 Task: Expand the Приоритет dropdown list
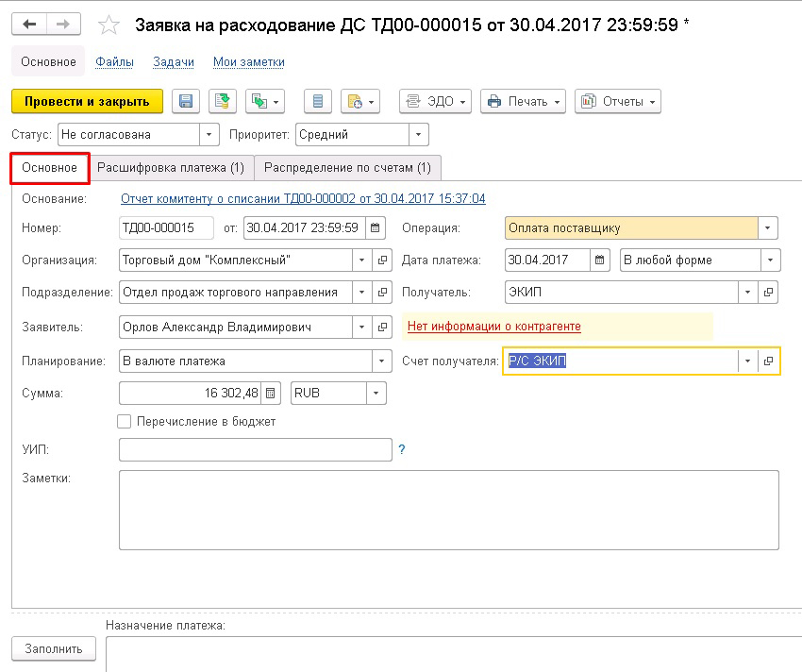(419, 135)
